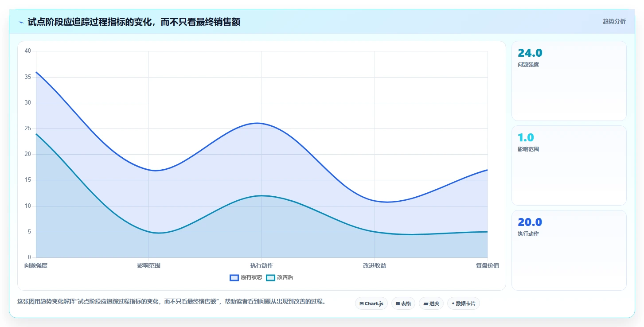Click the 1.0 value card
Screen dimensions: 644x327
(x=569, y=165)
